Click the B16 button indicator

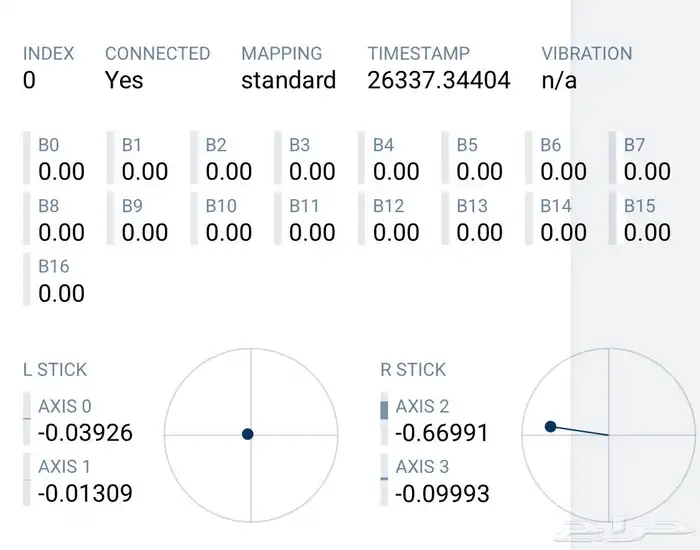[x=61, y=293]
